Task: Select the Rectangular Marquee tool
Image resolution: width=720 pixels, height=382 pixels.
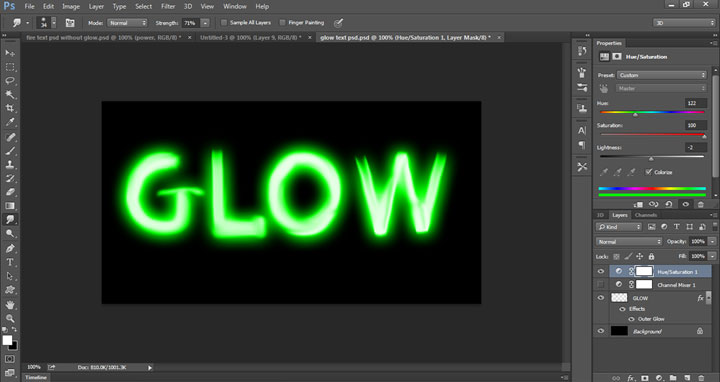Action: point(10,67)
